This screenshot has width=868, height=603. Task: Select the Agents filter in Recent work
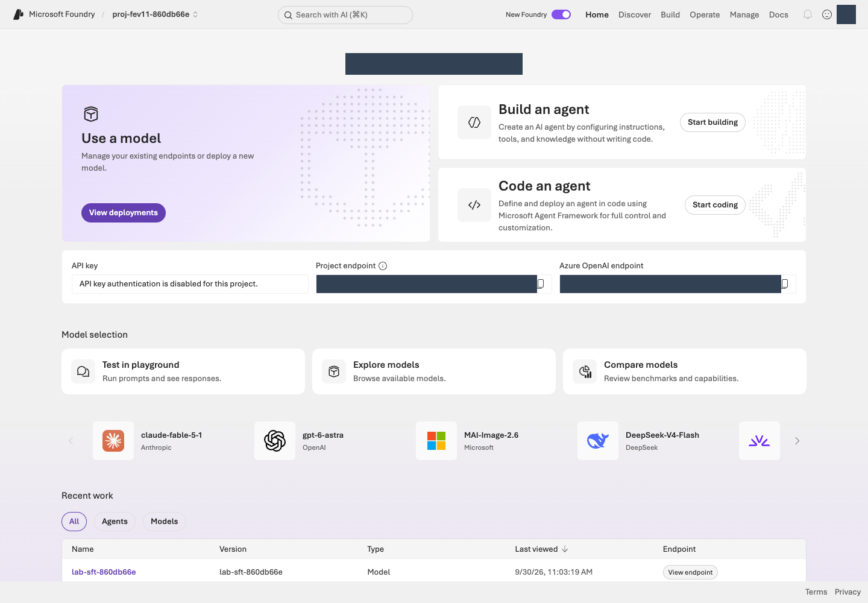click(115, 522)
